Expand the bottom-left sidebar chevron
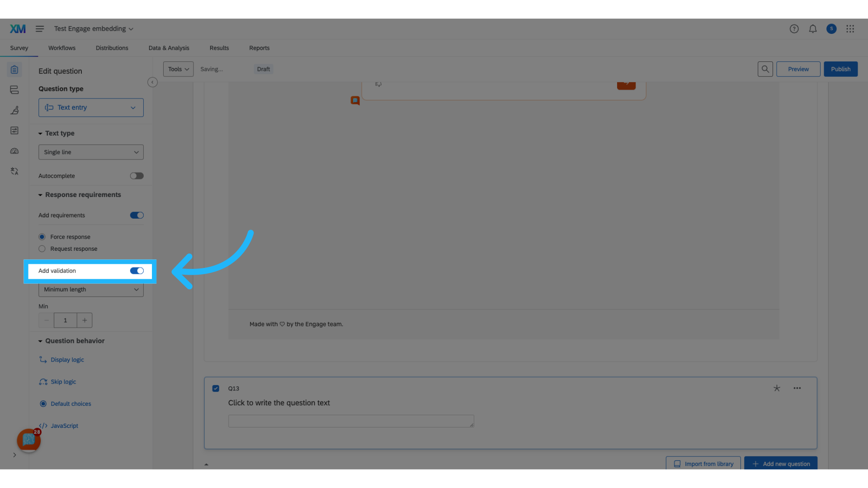The image size is (868, 488). tap(14, 455)
